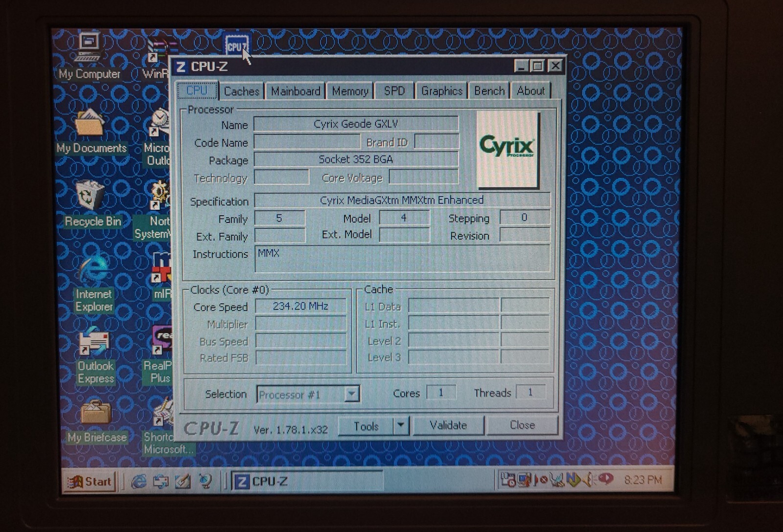Screen dimensions: 783x532
Task: Click the yellow N Norton tray icon
Action: tap(573, 480)
